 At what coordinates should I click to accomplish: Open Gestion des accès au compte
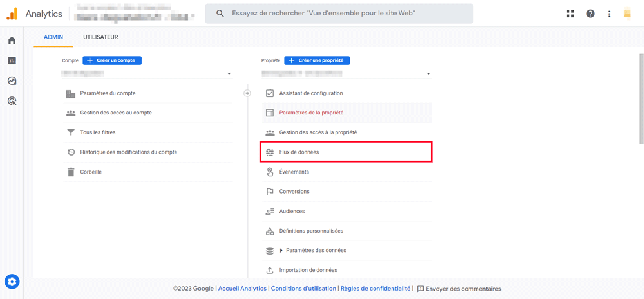click(148, 113)
